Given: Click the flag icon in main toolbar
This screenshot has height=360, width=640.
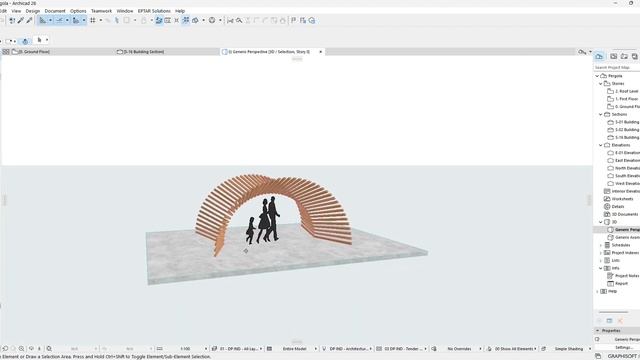Looking at the screenshot, I should 293,20.
